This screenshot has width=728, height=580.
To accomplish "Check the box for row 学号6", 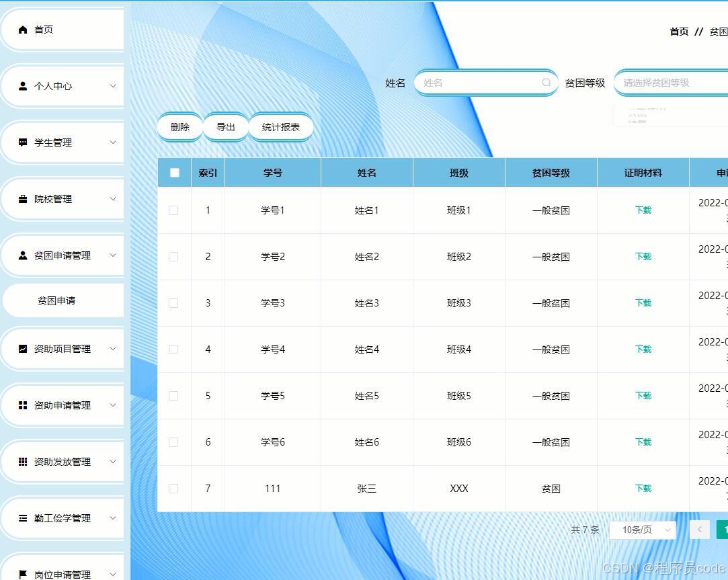I will pos(173,442).
